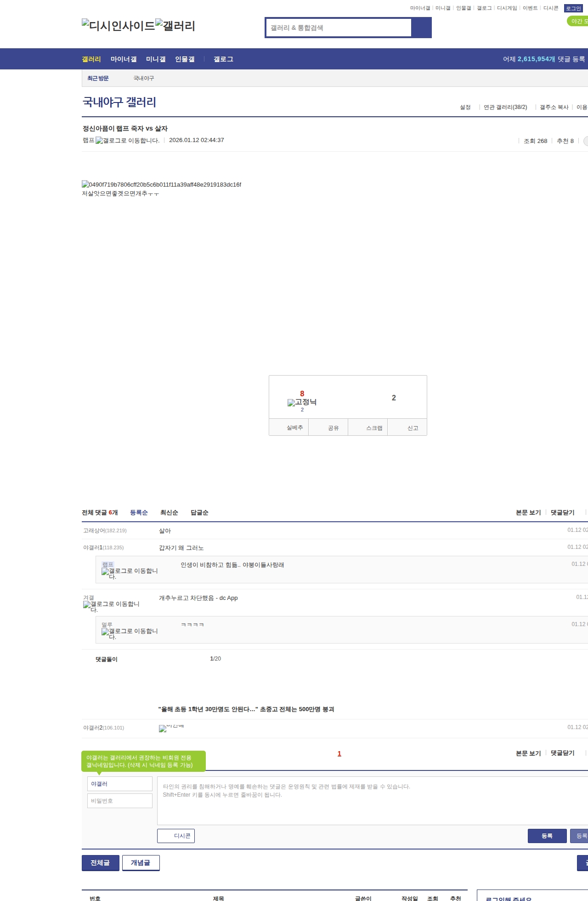Toggle the green night mode button

pos(578,21)
